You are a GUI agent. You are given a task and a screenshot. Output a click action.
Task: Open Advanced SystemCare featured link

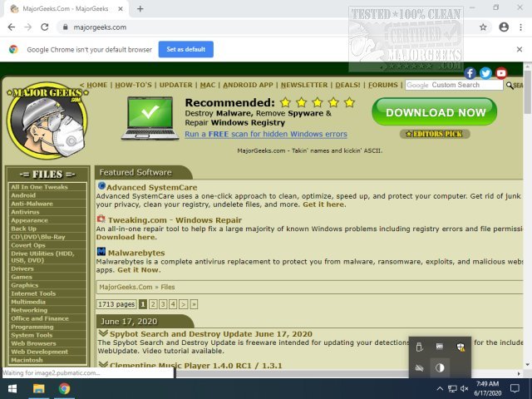pyautogui.click(x=152, y=187)
